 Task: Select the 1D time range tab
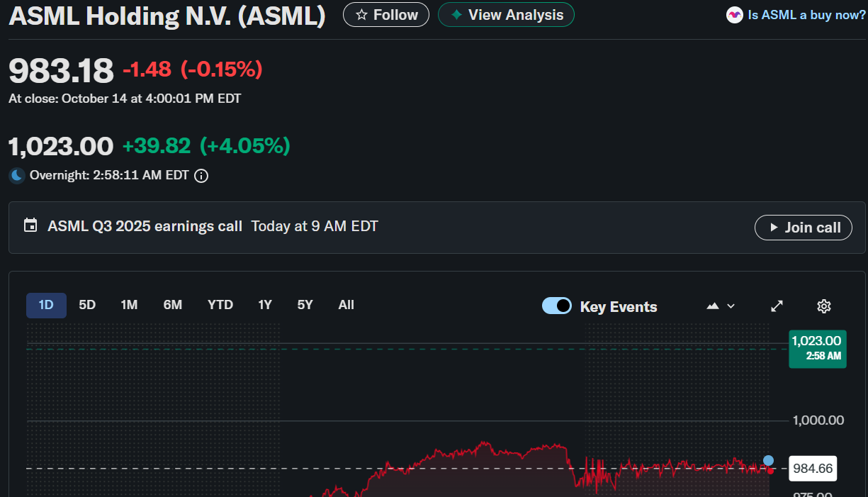[46, 305]
